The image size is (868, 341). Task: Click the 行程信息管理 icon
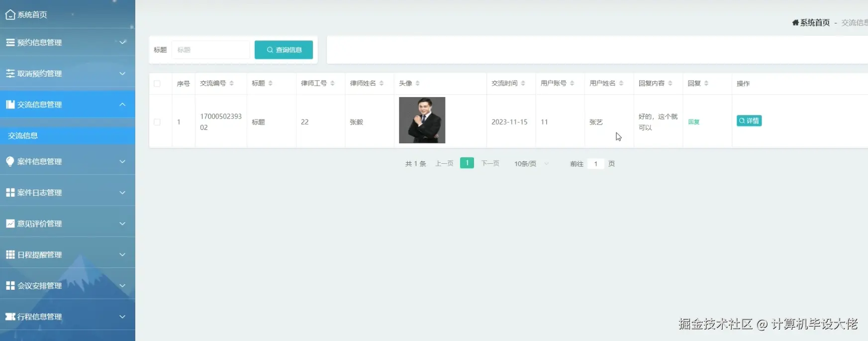(10, 317)
